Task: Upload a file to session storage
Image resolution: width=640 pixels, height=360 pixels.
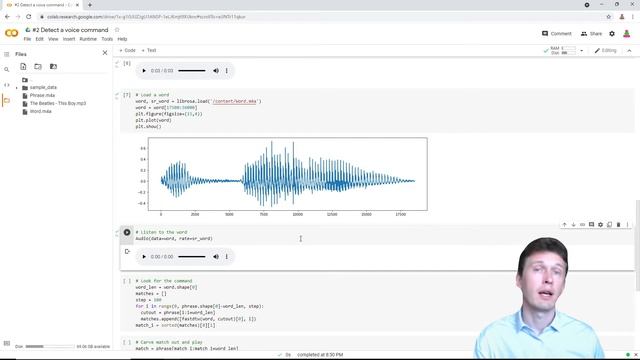Action: coord(23,67)
